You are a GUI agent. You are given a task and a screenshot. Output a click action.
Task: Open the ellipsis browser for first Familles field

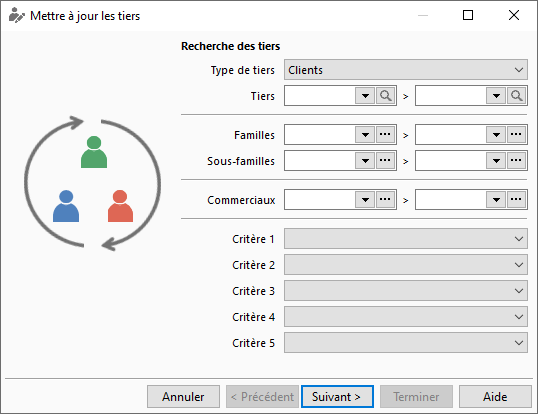coord(385,134)
